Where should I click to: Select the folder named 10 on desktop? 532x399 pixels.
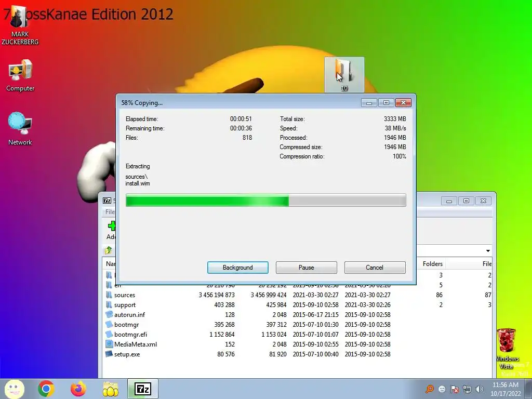point(344,75)
